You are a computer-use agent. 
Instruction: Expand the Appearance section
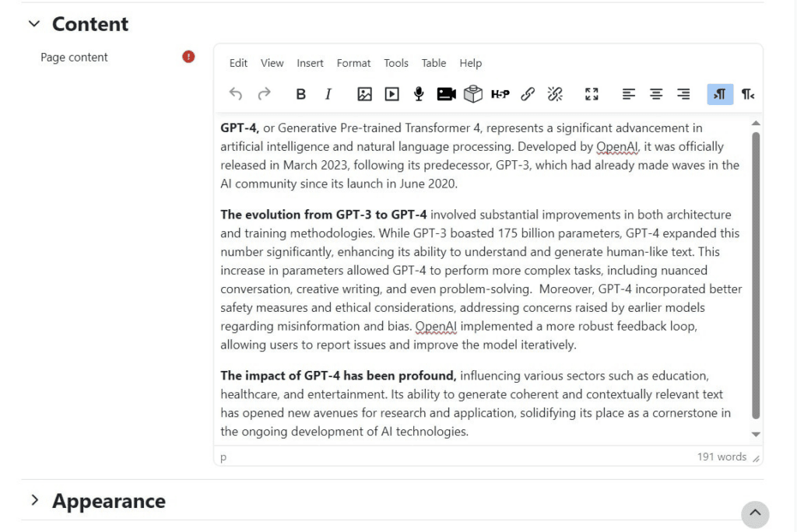(x=34, y=500)
